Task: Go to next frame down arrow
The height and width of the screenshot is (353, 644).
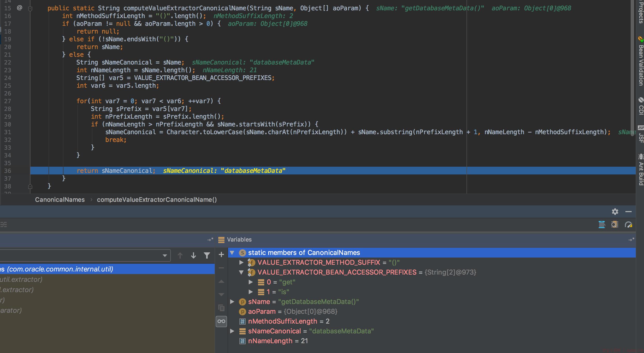Action: (x=194, y=255)
